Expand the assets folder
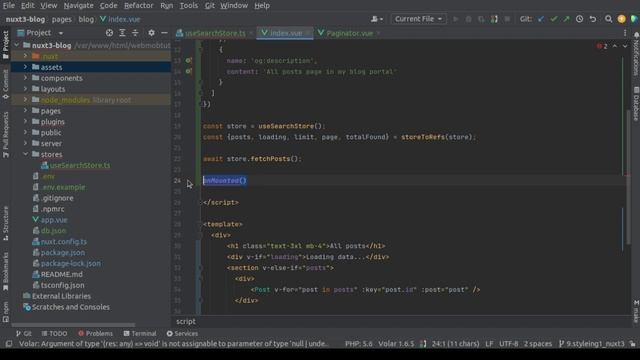The image size is (640, 360). [25, 67]
